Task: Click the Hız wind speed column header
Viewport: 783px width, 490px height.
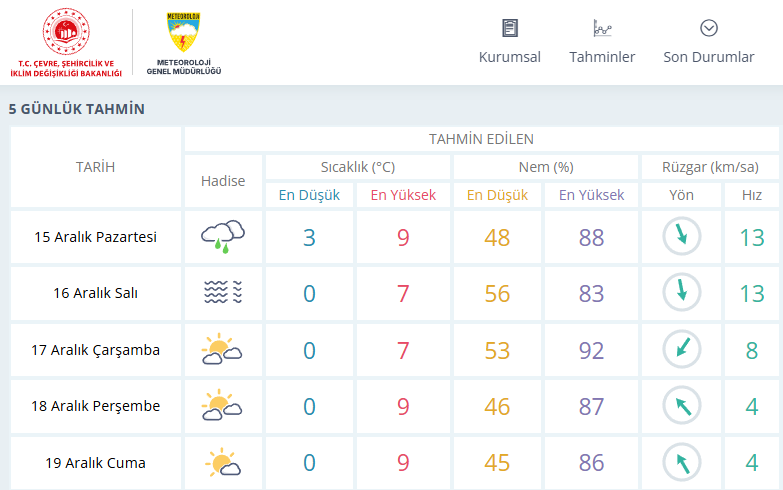Action: point(752,195)
